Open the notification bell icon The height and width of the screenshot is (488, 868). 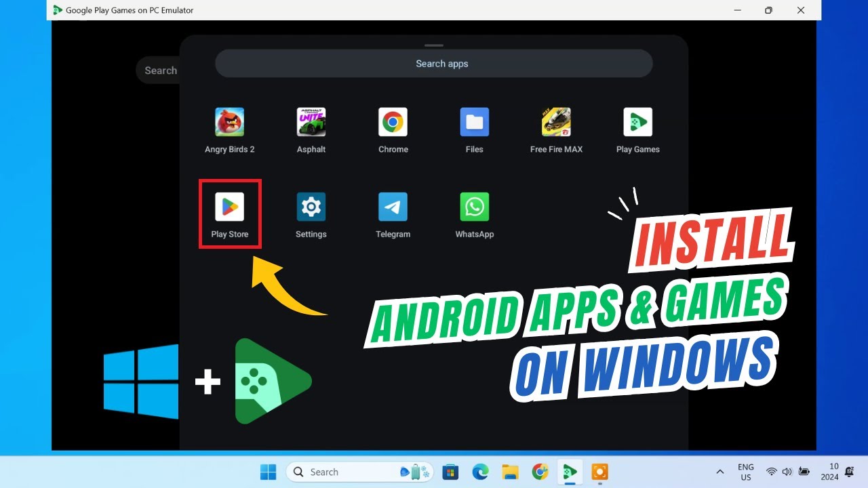(x=850, y=472)
